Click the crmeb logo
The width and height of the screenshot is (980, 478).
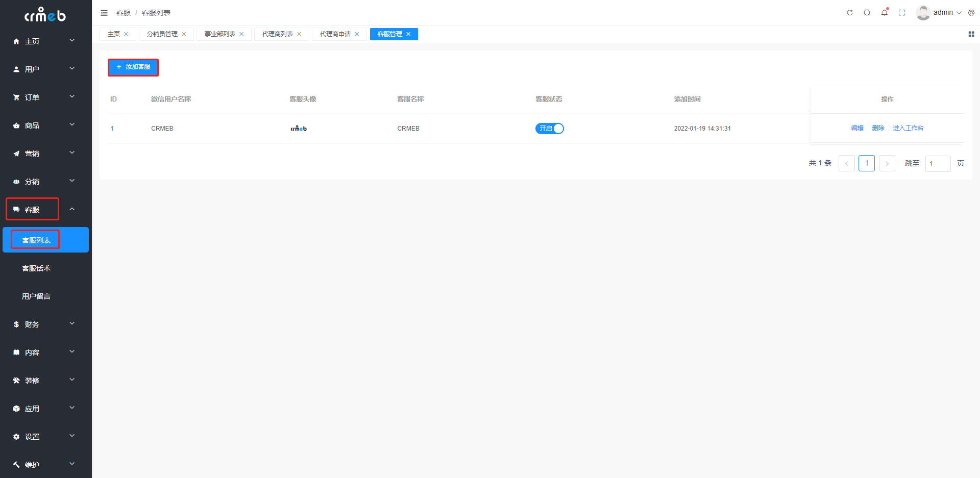[45, 14]
